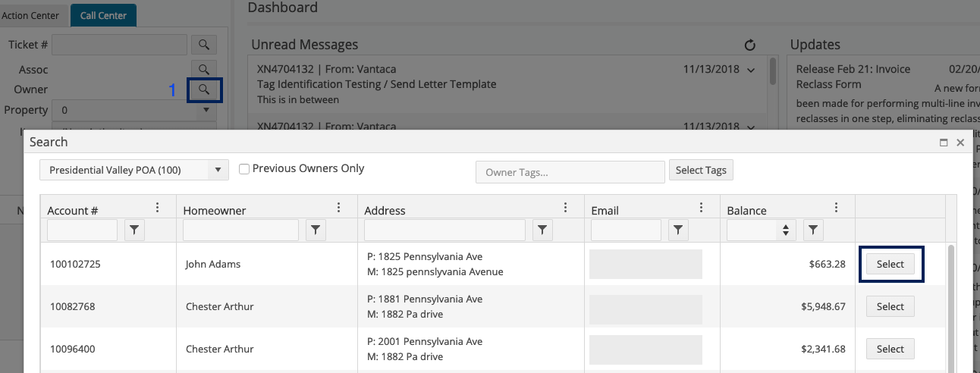This screenshot has width=980, height=373.
Task: Click the Ticket # search magnifier icon
Action: pos(204,45)
